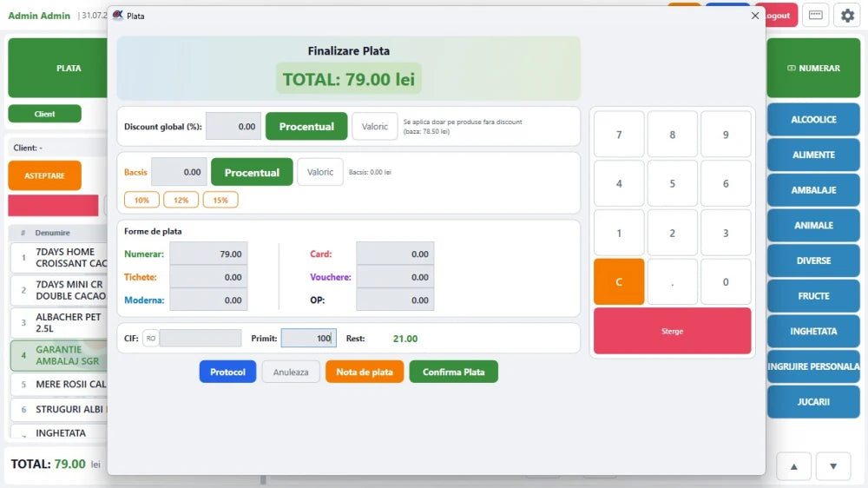Open the ANIMALE category
The height and width of the screenshot is (488, 868).
pyautogui.click(x=813, y=226)
